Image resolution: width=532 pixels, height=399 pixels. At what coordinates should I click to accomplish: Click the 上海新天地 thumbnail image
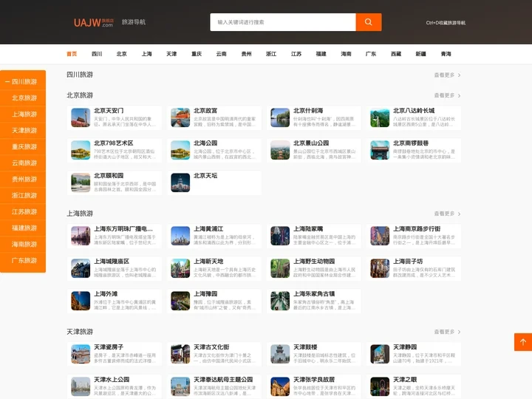click(x=180, y=269)
